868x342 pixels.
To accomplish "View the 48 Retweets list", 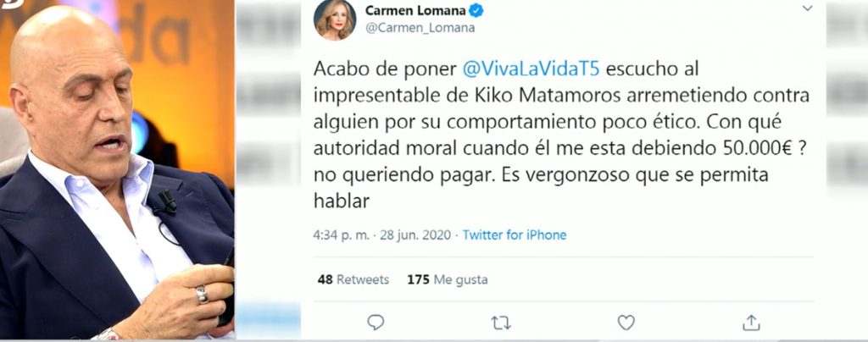I will point(353,279).
